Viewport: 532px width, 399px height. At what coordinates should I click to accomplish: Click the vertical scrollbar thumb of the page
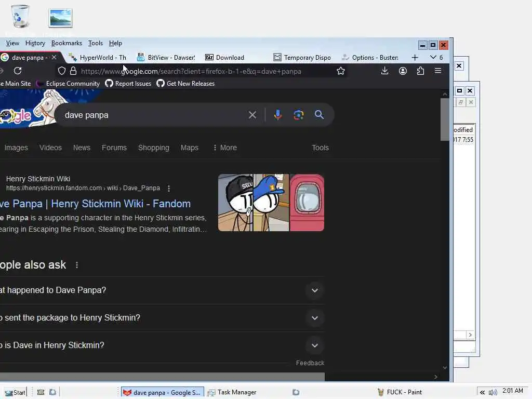click(x=445, y=119)
